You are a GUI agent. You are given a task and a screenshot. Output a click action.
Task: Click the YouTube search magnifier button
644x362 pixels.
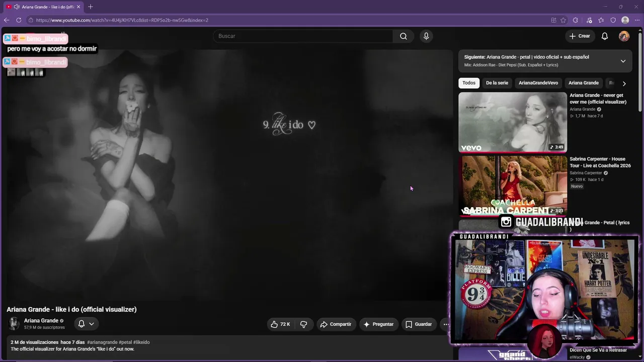point(404,36)
